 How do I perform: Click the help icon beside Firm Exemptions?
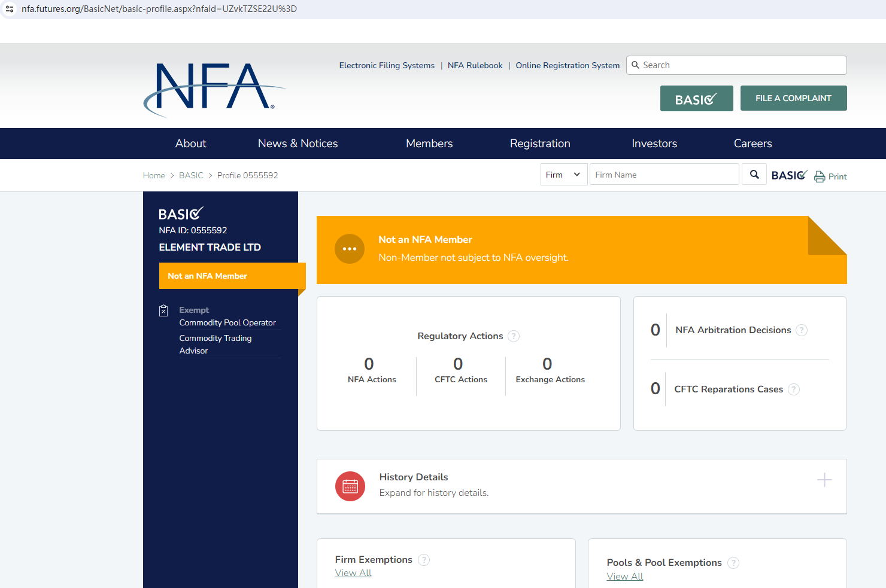pos(424,560)
